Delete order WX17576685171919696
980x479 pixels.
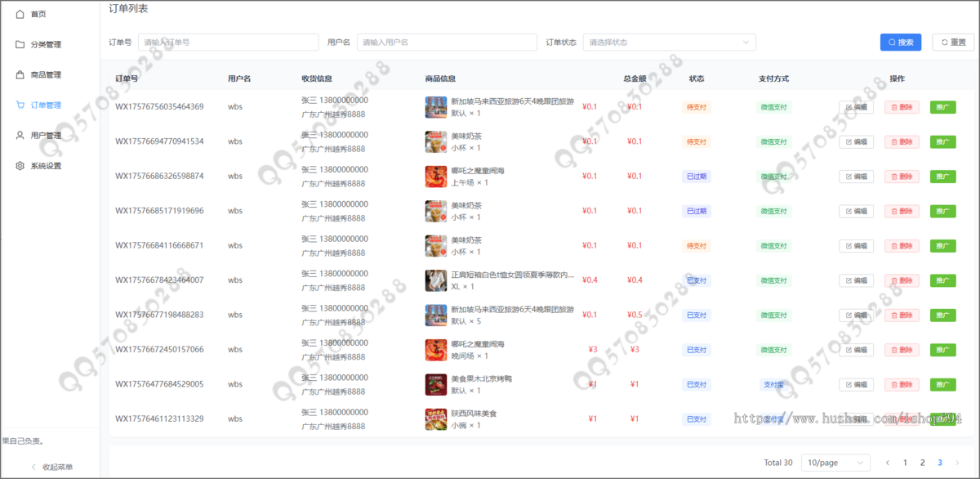point(902,211)
